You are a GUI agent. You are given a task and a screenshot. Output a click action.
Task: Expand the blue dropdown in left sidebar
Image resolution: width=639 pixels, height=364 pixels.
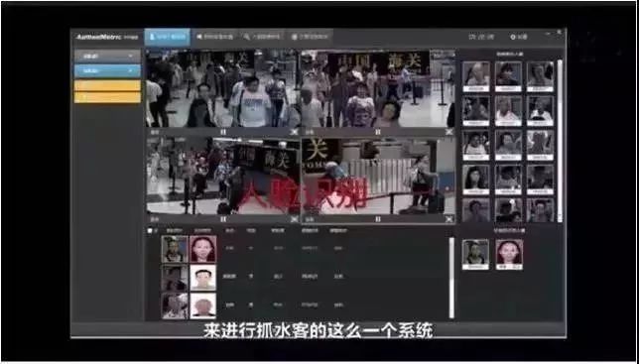(x=107, y=71)
